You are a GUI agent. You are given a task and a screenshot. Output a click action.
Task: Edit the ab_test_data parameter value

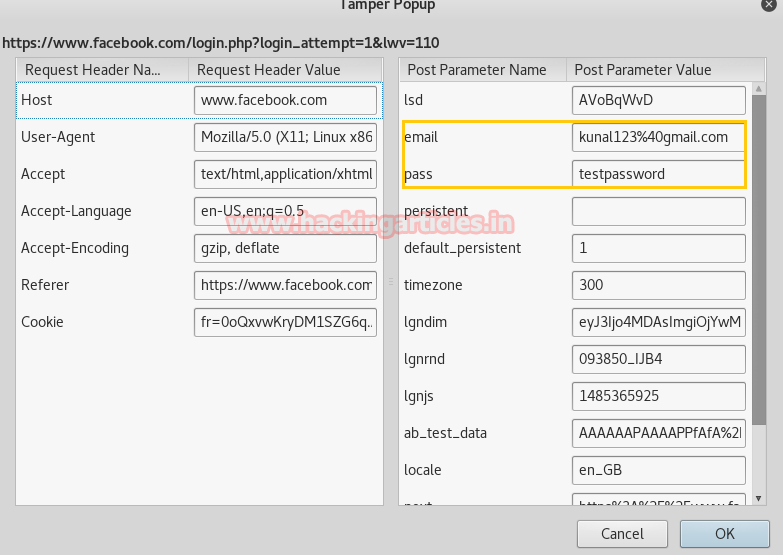[x=659, y=433]
